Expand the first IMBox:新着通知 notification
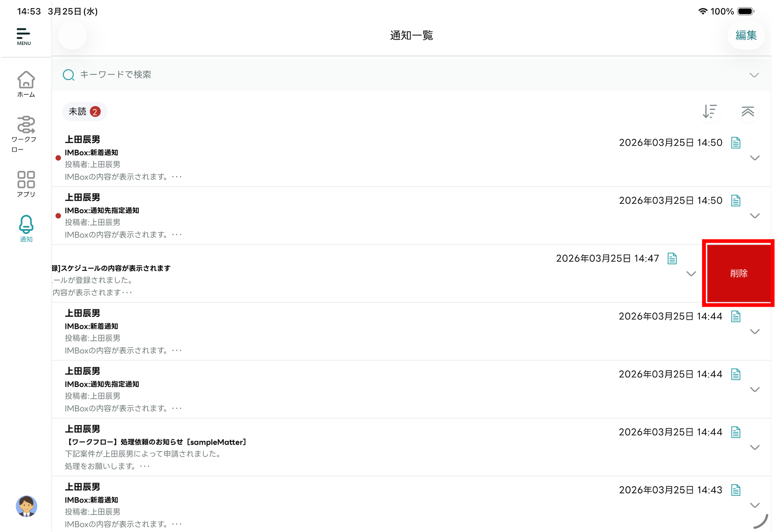775x532 pixels. click(754, 158)
